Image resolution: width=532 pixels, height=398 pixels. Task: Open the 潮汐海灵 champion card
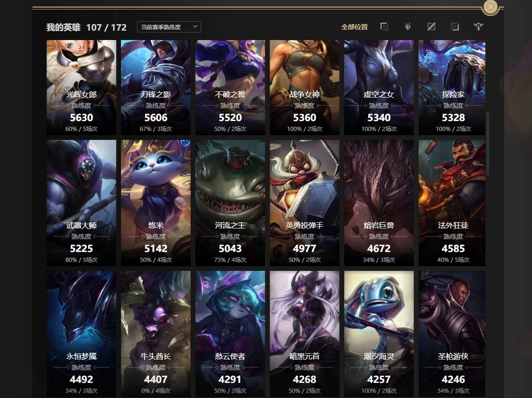tap(379, 334)
